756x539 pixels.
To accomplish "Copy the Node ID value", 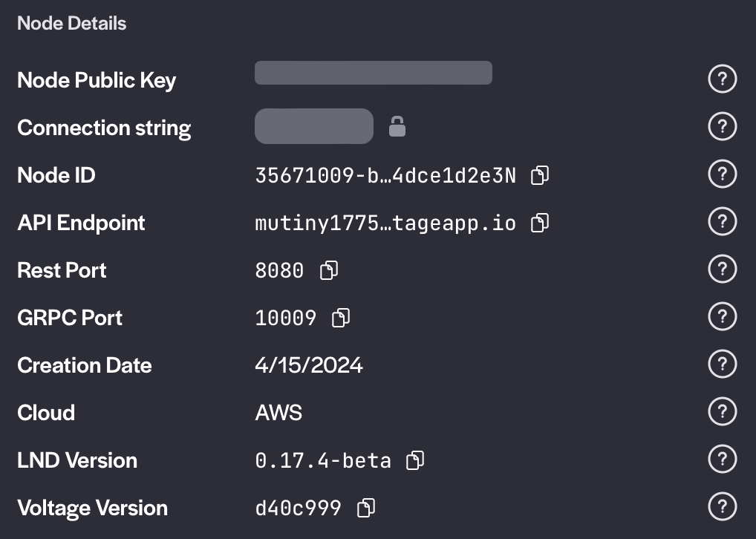I will [x=540, y=174].
